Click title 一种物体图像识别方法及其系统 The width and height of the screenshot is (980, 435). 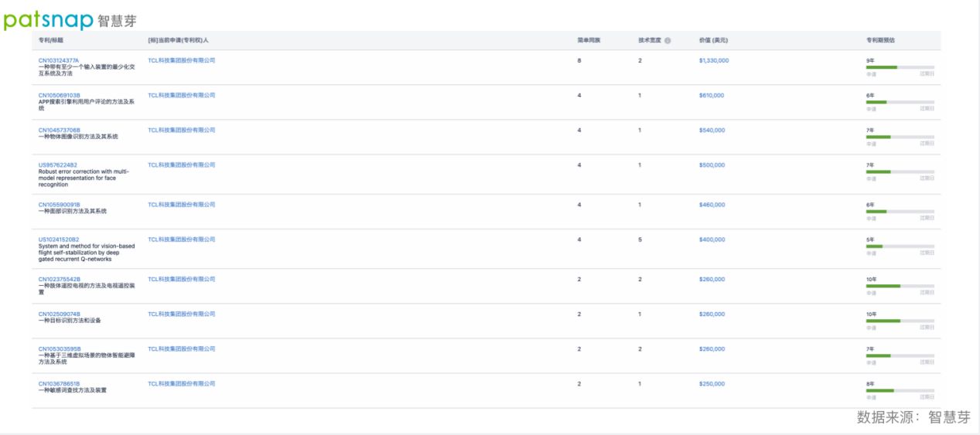(x=78, y=137)
